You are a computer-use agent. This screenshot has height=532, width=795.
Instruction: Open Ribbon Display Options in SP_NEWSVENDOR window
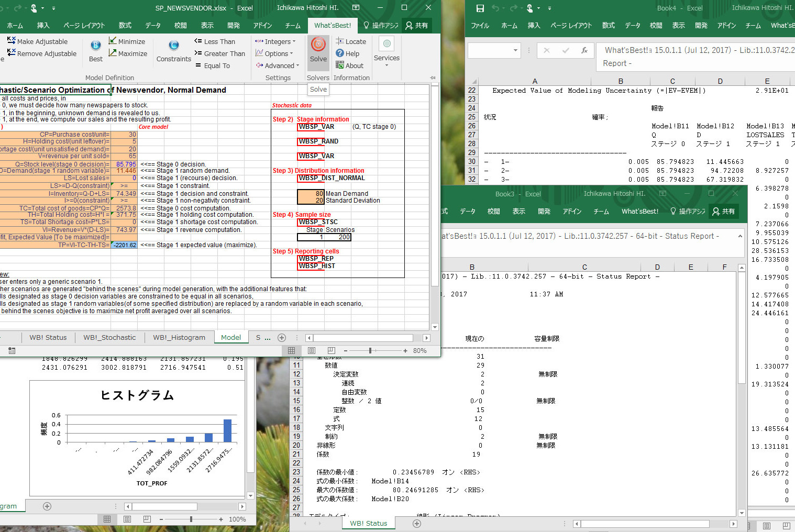coord(356,8)
